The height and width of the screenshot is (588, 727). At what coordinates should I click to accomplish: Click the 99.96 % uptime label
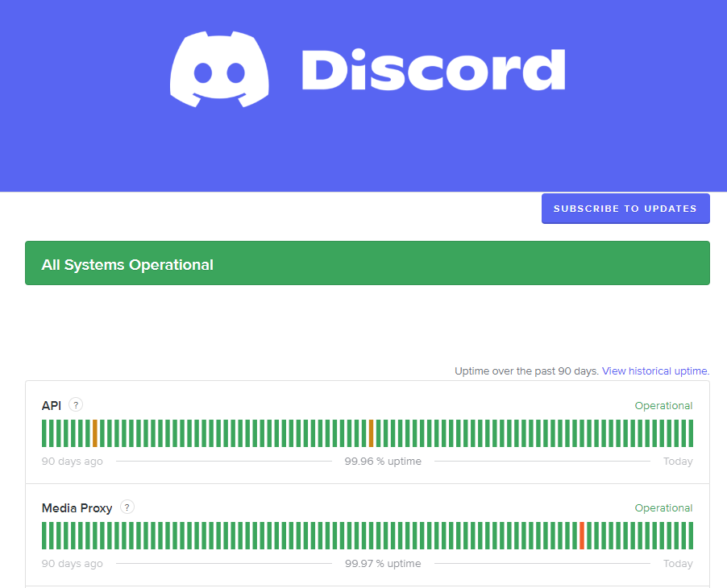[x=383, y=462]
